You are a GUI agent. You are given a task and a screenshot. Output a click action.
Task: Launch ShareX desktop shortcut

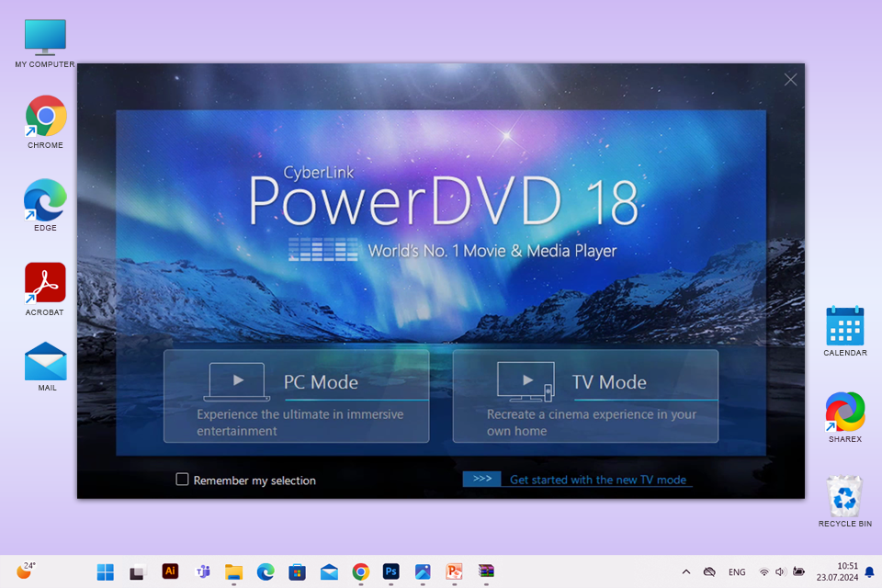click(845, 417)
